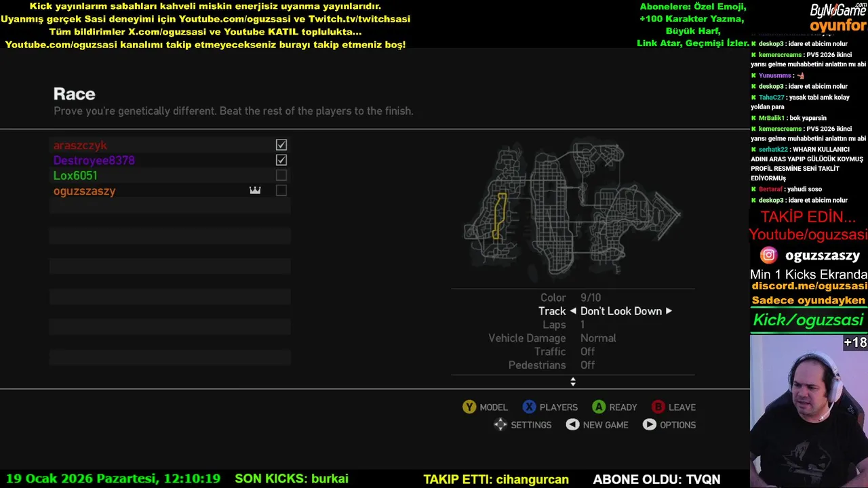This screenshot has width=868, height=488.
Task: Check the ready box for oguzszaszy
Action: coord(281,190)
